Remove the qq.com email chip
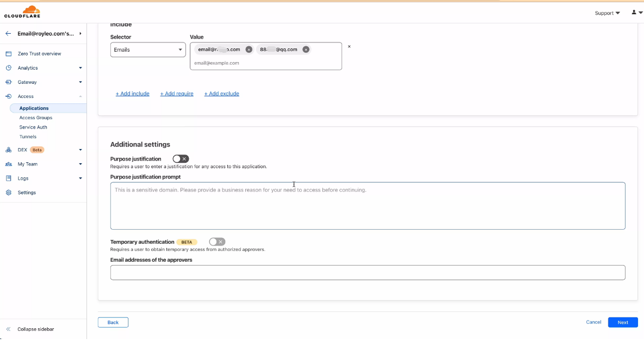Screen dimensions: 644x344 [x=306, y=50]
